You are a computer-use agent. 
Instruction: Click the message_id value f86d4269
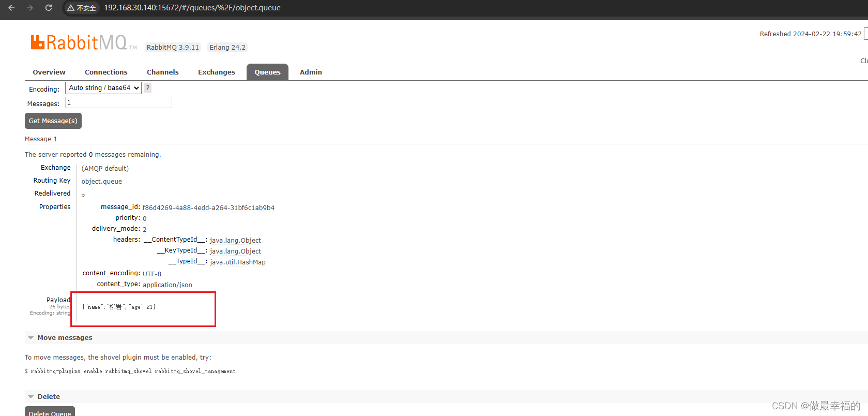point(208,208)
